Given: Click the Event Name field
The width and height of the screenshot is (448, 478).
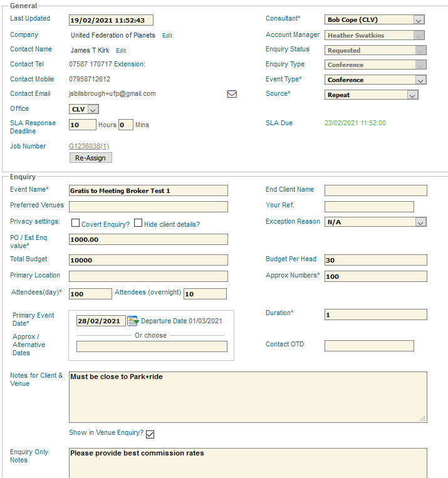Looking at the screenshot, I should click(148, 191).
